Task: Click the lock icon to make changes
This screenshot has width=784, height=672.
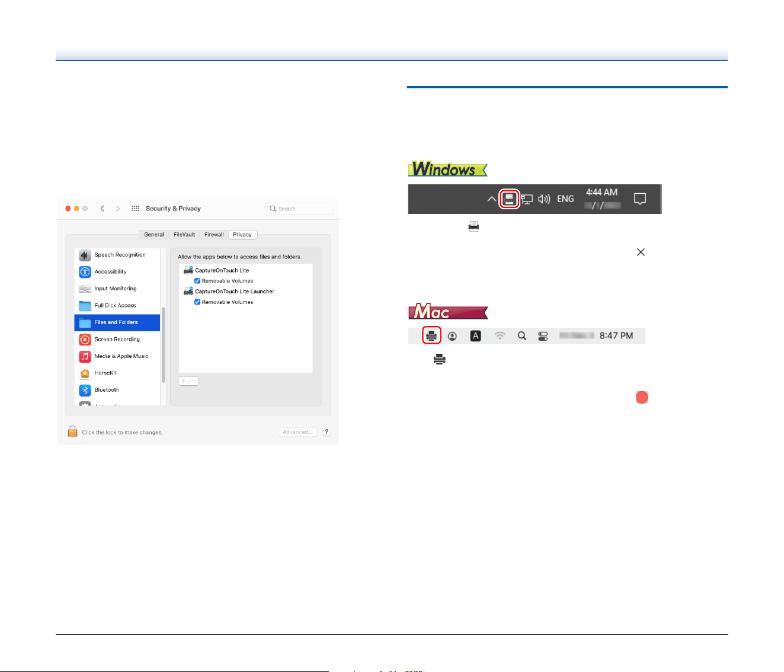Action: pyautogui.click(x=72, y=431)
